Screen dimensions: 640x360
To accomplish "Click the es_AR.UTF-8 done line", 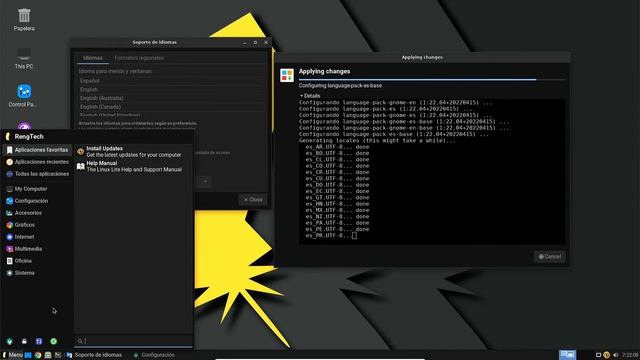I will 337,147.
